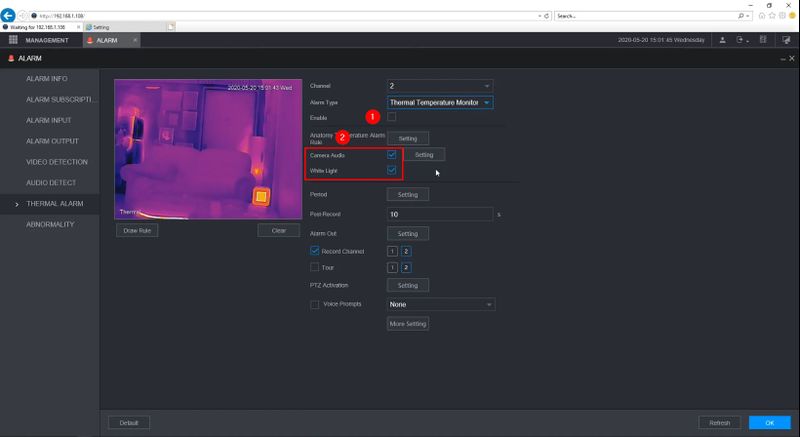Open the browser Home icon
The image size is (800, 437).
(x=762, y=16)
